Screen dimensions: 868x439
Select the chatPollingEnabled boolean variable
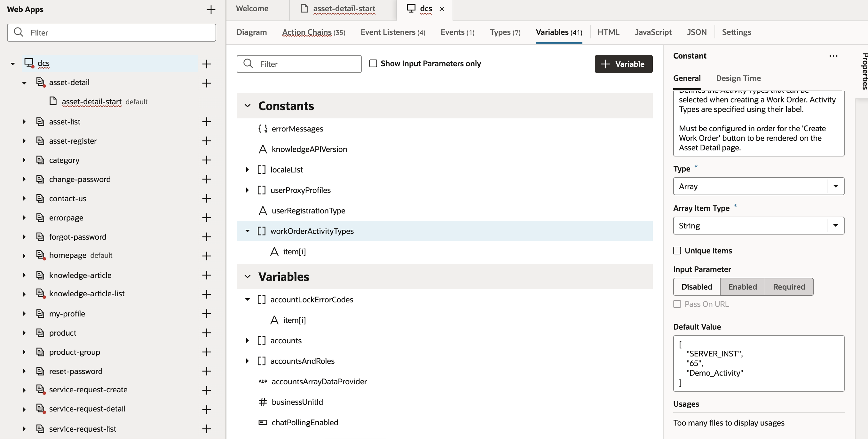pos(304,422)
